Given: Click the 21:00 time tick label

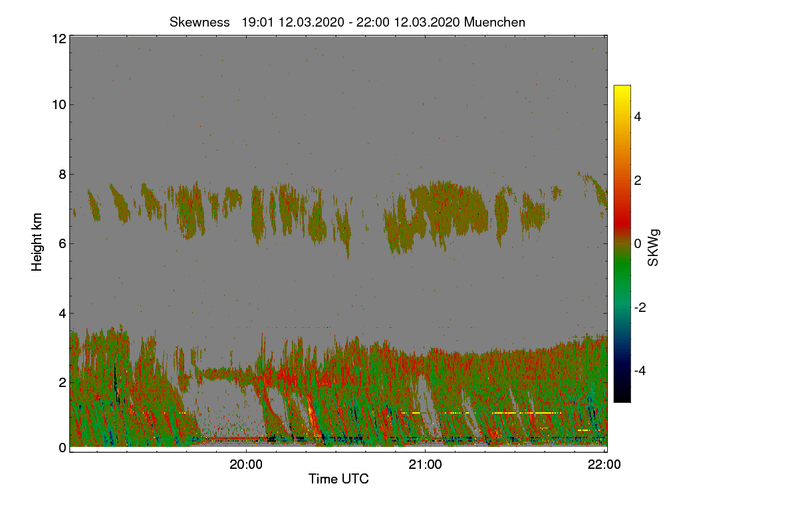Looking at the screenshot, I should (425, 465).
